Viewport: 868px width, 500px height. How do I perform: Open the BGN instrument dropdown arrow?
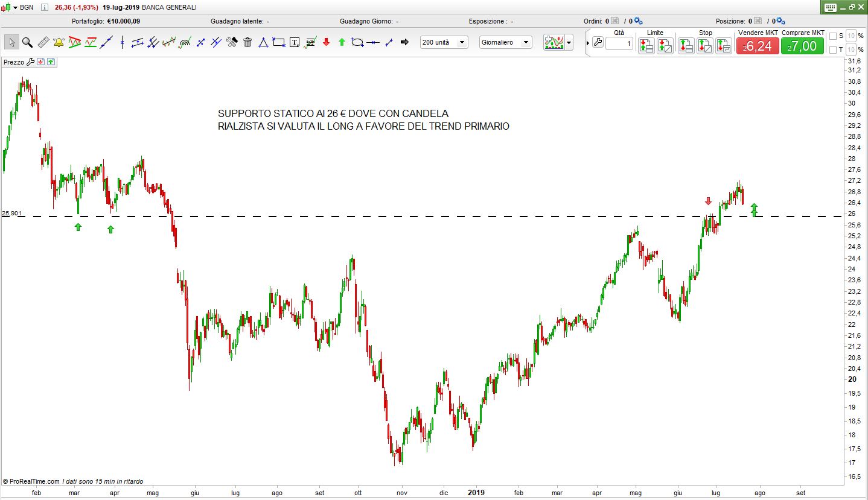16,7
